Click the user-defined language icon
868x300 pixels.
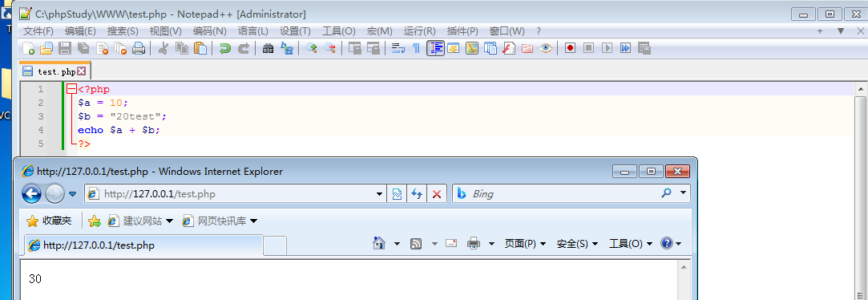tap(454, 48)
